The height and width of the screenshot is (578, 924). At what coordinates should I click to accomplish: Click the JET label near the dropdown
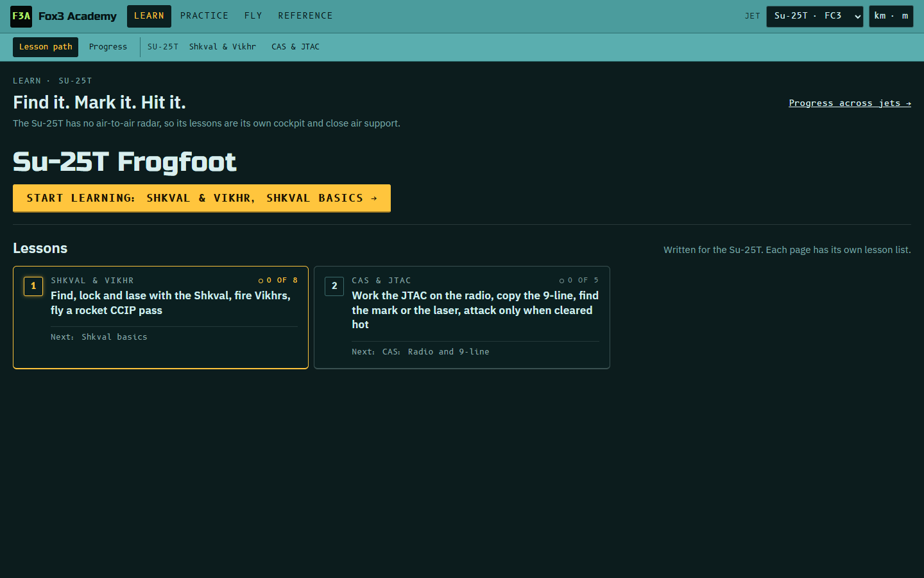[753, 16]
